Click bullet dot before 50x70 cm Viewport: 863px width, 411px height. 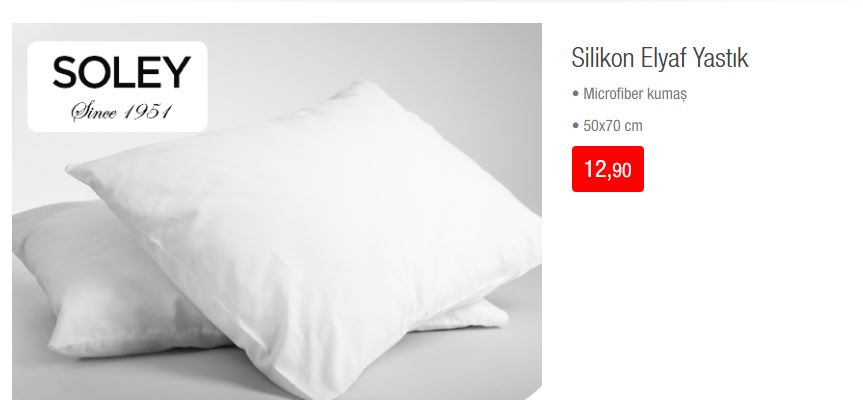click(576, 125)
